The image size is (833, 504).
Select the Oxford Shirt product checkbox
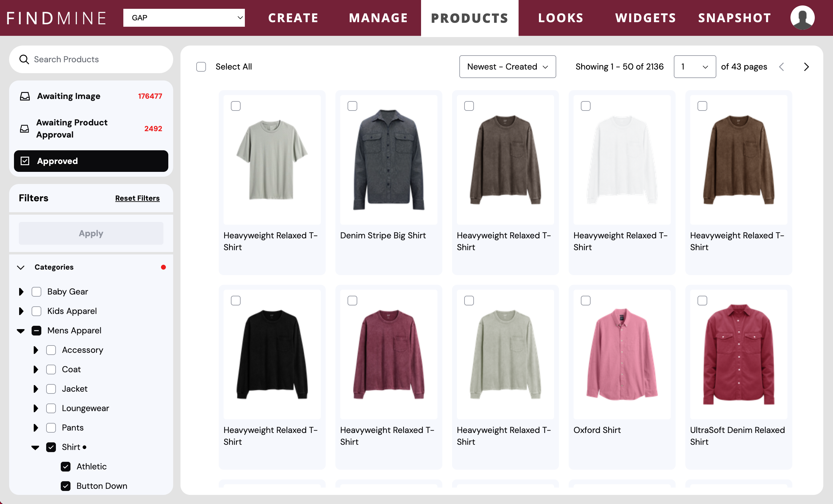click(585, 301)
